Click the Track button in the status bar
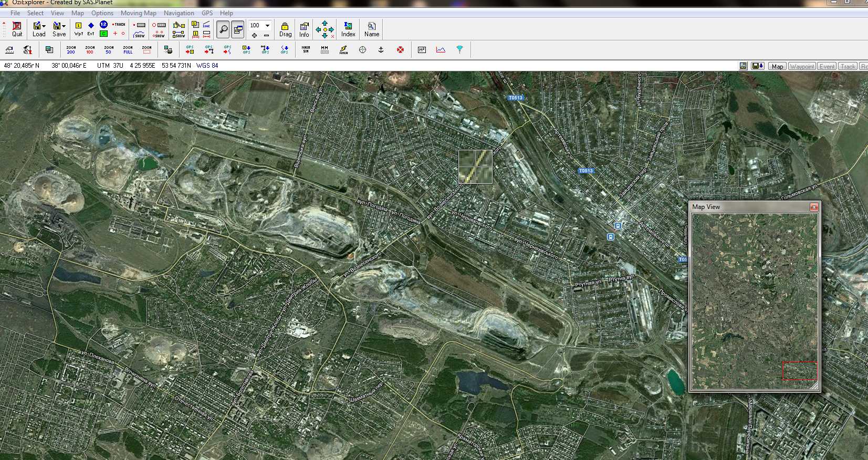 click(848, 66)
